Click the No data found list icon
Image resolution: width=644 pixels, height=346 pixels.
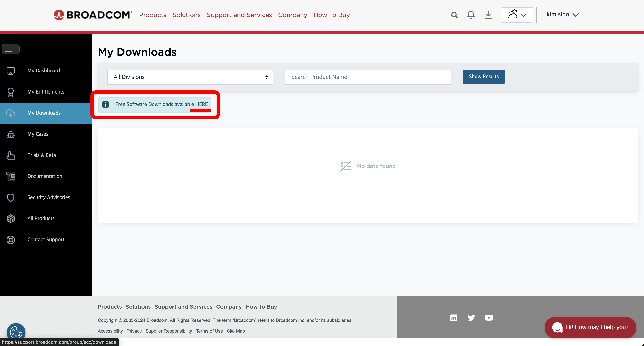(x=346, y=166)
